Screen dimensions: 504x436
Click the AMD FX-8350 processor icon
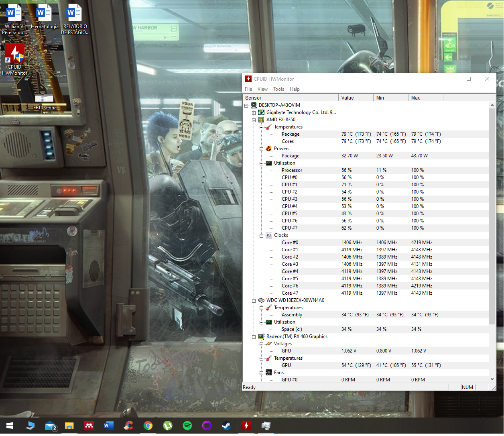pyautogui.click(x=261, y=120)
